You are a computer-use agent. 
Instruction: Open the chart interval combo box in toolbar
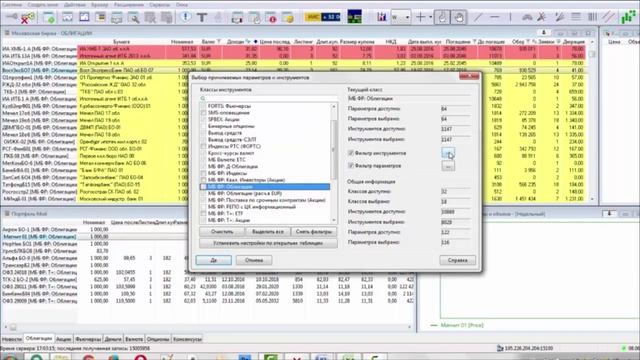tap(400, 17)
